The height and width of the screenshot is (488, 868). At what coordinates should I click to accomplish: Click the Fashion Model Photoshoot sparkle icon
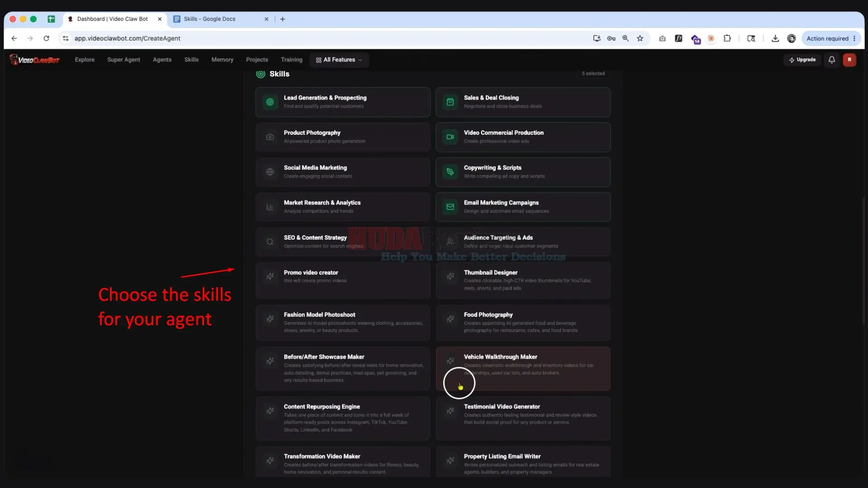click(x=270, y=319)
